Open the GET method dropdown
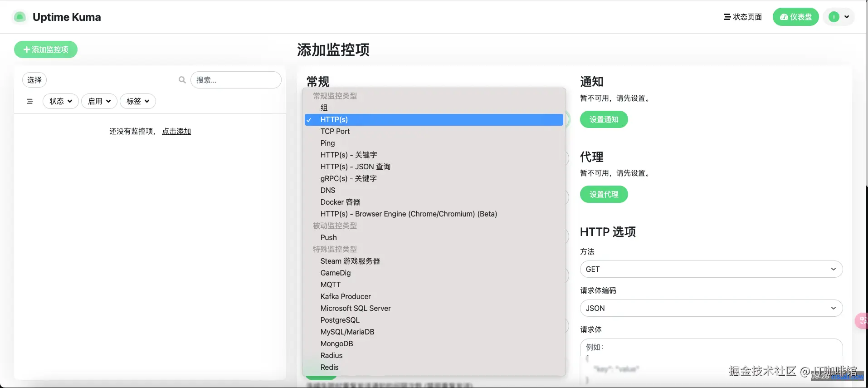 (711, 269)
